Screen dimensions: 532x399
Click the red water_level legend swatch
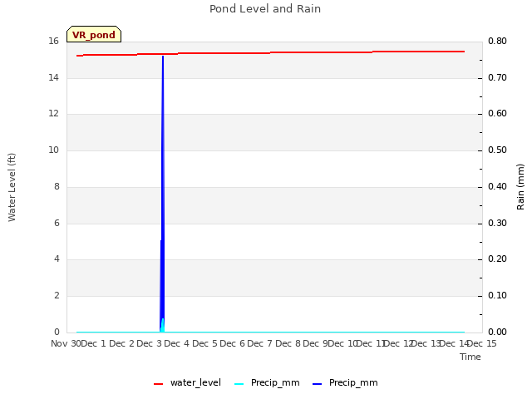159,384
